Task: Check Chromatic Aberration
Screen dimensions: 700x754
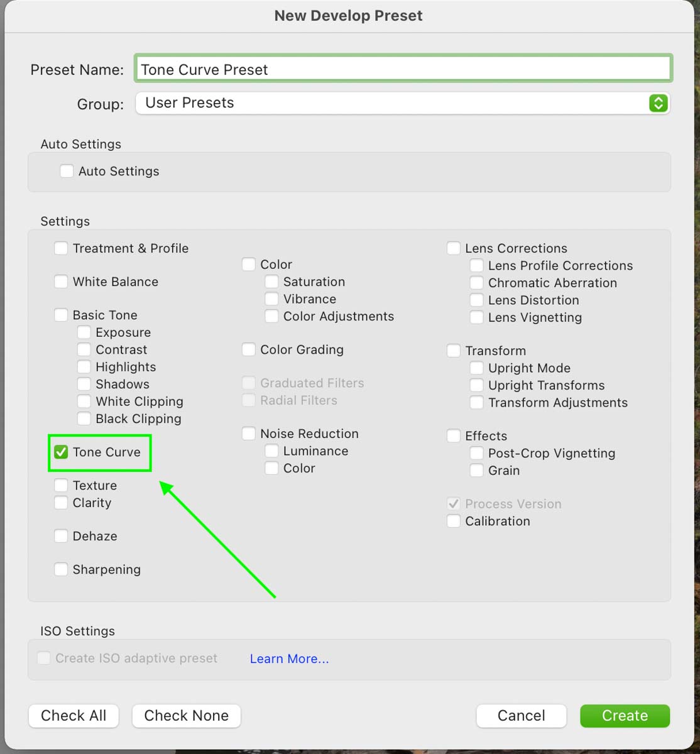Action: [477, 283]
